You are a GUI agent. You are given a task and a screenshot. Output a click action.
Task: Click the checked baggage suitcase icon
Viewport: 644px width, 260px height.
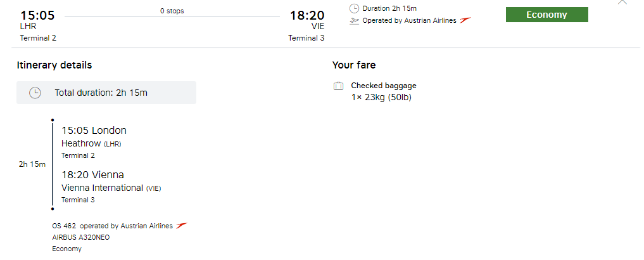coord(339,86)
